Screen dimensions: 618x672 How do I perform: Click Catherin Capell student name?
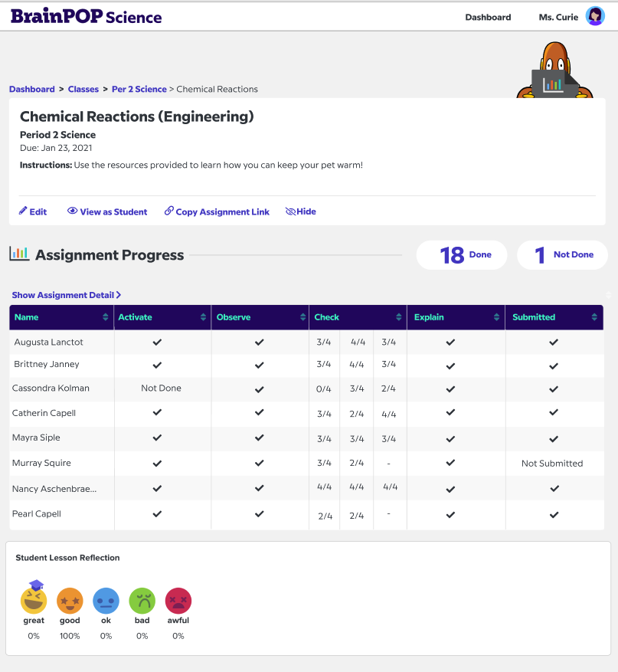[x=44, y=413]
